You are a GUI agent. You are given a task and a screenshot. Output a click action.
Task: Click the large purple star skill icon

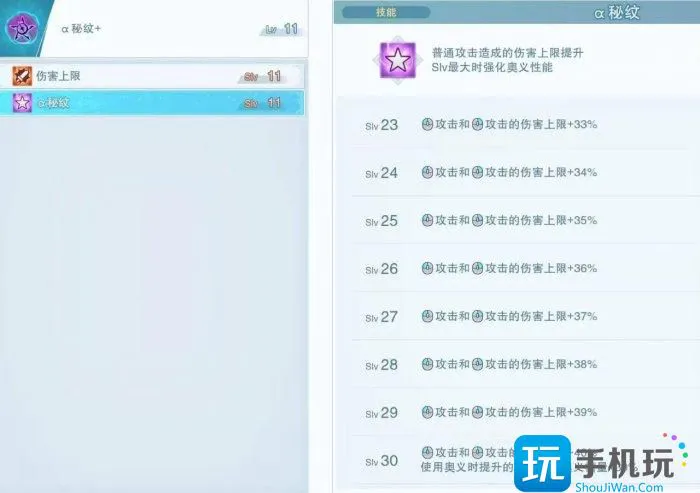pyautogui.click(x=397, y=60)
